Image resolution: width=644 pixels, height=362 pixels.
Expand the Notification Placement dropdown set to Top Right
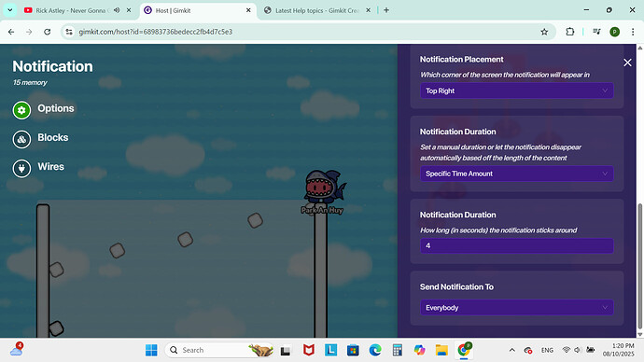(x=517, y=90)
